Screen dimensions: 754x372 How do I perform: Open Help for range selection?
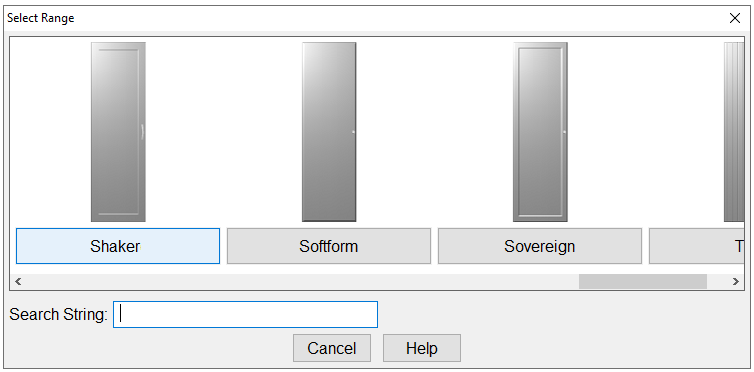[x=422, y=348]
